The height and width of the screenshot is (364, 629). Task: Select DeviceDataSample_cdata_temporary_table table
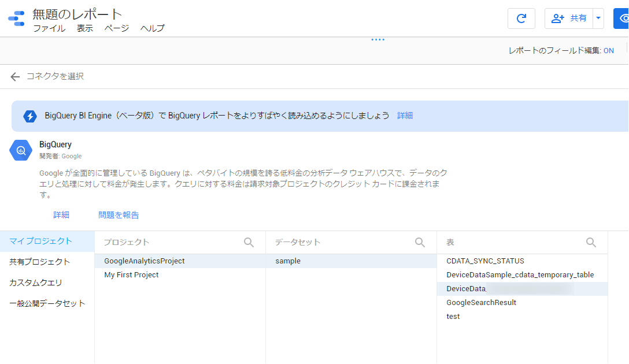tap(522, 275)
